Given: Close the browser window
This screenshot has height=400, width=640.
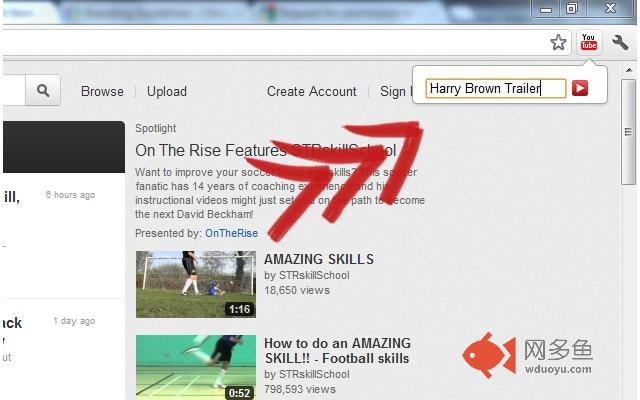Looking at the screenshot, I should coord(610,8).
